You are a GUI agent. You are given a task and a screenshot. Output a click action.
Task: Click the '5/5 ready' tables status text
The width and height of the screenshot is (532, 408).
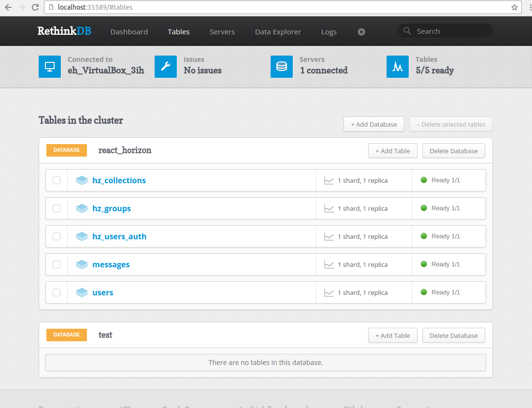[x=434, y=71]
